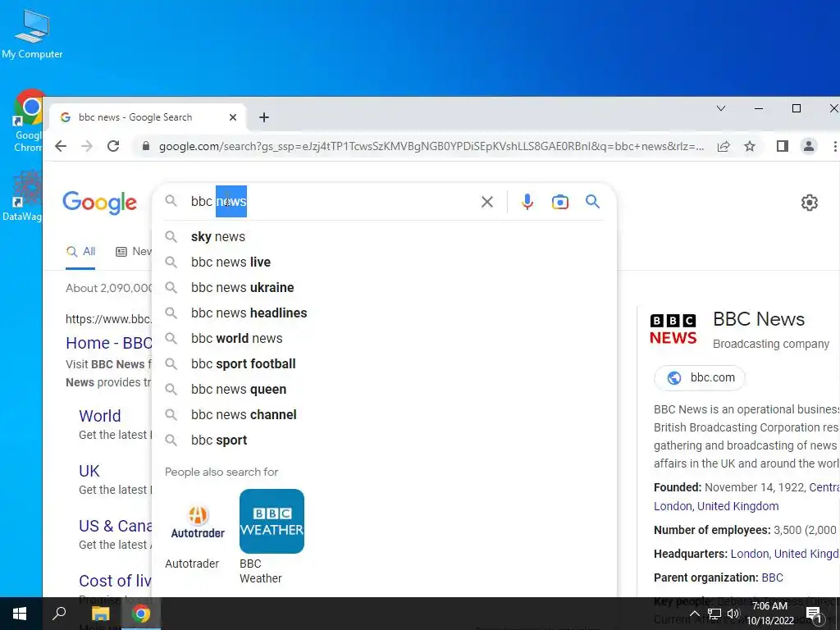Open DataWagon desktop shortcut
Screen dimensions: 840x630
[x=22, y=195]
